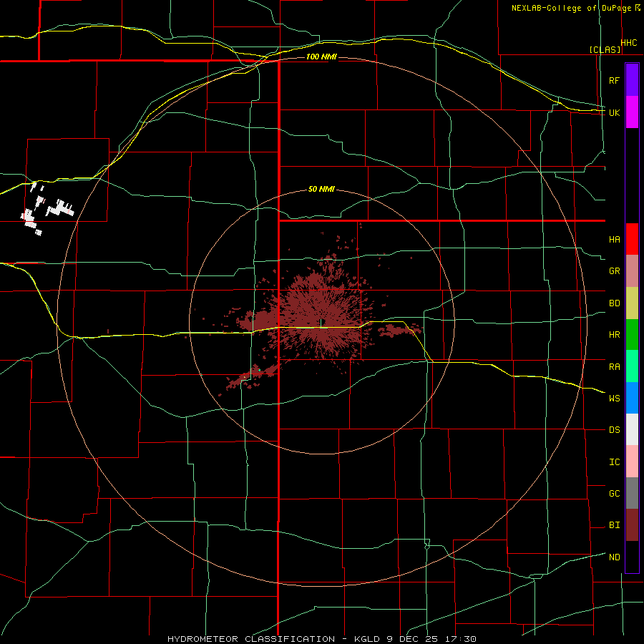Click the HHC product code label

coord(629,43)
